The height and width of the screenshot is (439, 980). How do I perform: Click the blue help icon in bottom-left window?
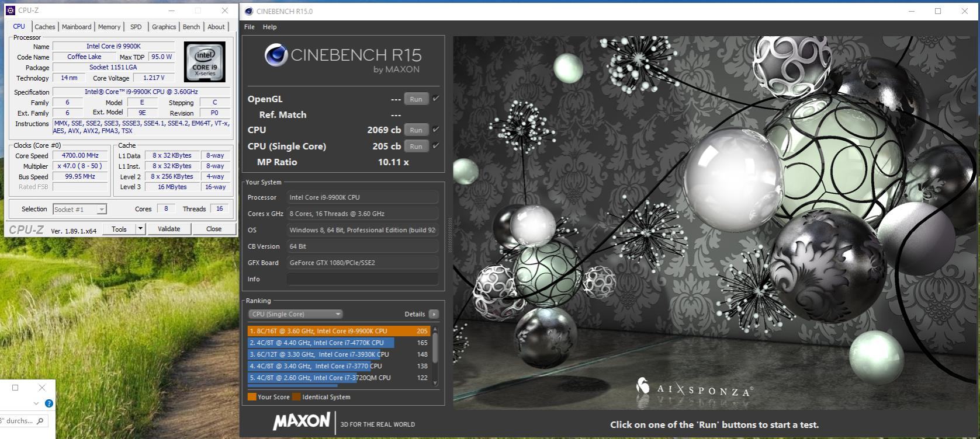tap(49, 403)
